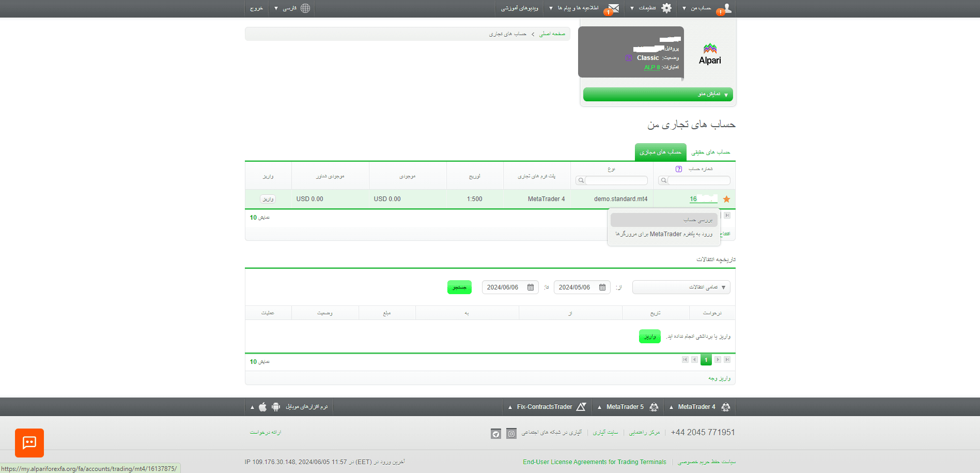Open the help center footer link
The image size is (980, 473).
click(644, 433)
